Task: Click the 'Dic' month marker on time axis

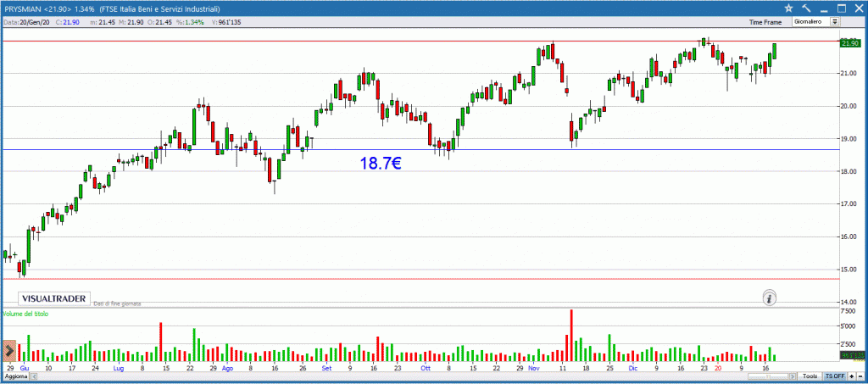Action: [632, 367]
